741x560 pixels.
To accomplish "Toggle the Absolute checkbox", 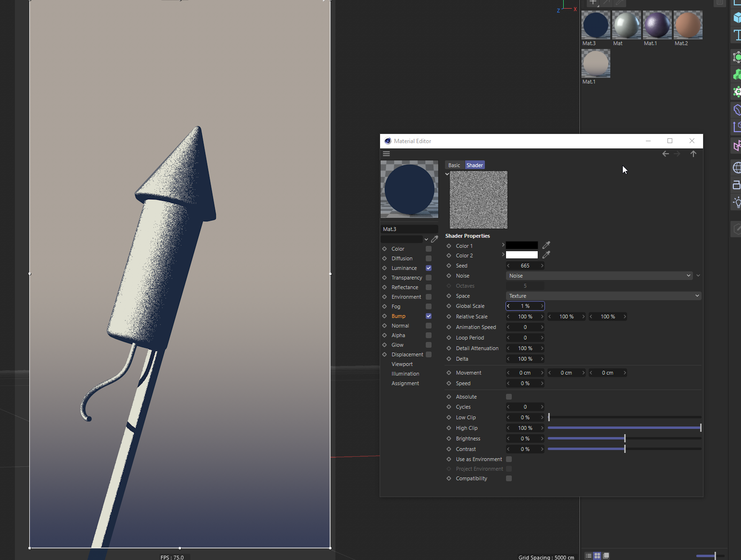I will click(x=509, y=397).
